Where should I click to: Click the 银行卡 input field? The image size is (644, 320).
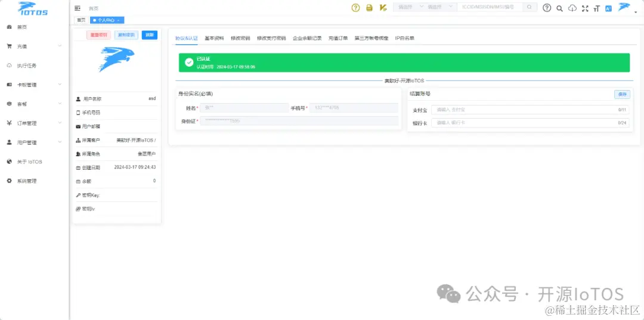tap(530, 123)
